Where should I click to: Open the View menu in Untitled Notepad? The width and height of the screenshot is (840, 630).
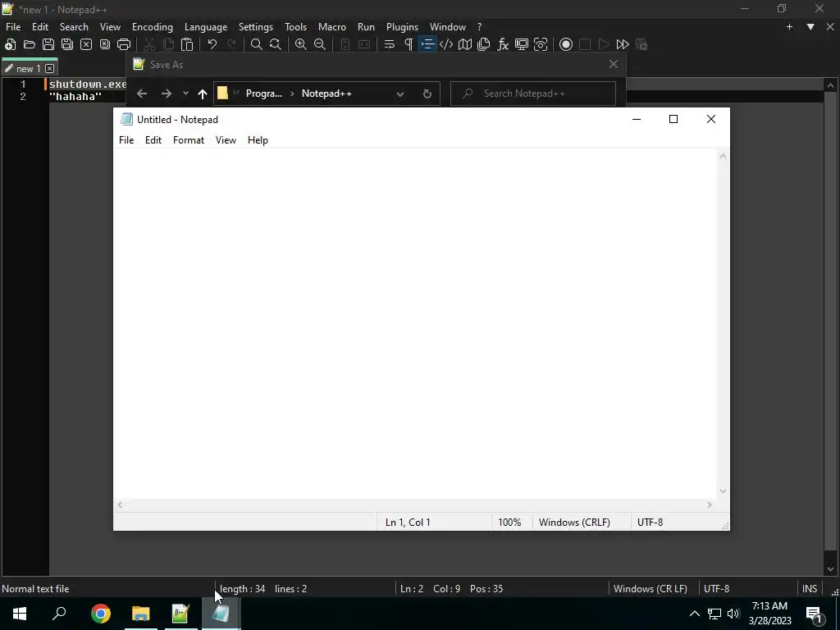click(226, 139)
